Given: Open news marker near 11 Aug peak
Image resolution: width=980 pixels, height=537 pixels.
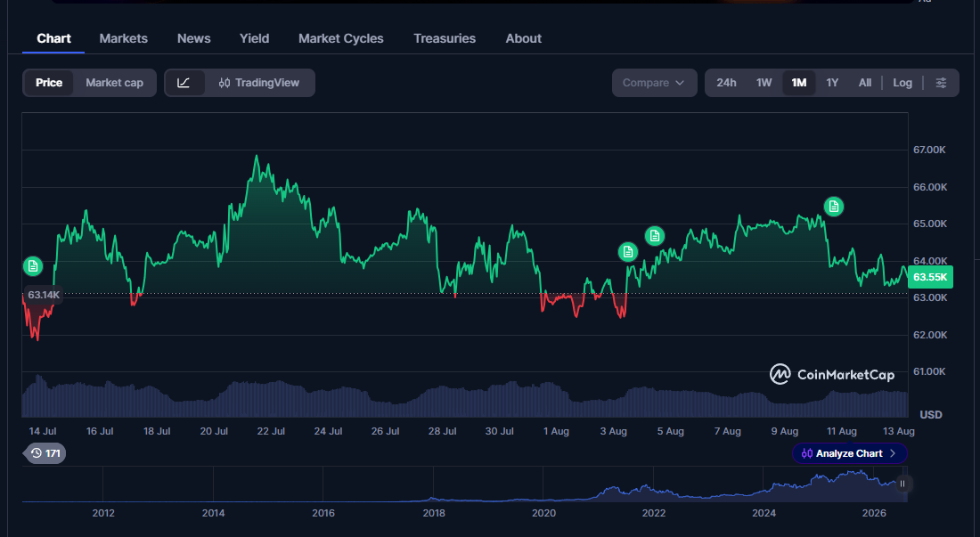Looking at the screenshot, I should pyautogui.click(x=834, y=207).
